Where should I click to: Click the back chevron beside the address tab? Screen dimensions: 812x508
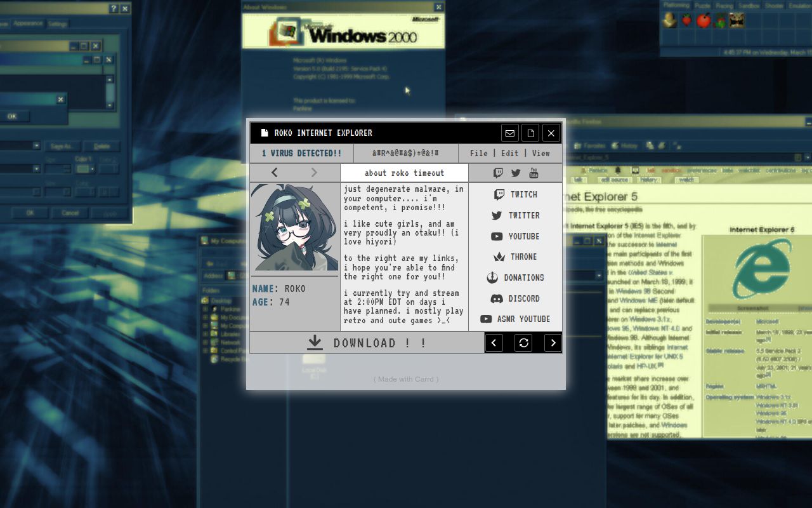[275, 172]
